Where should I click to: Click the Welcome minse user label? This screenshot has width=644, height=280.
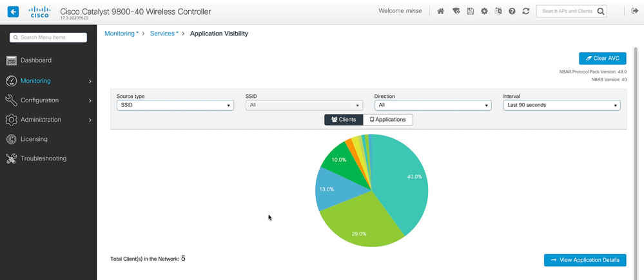coord(400,11)
